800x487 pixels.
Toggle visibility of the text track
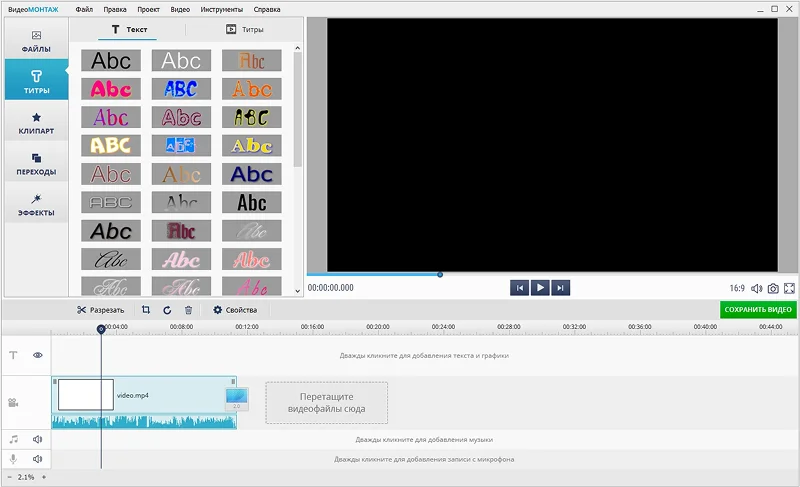click(x=38, y=355)
